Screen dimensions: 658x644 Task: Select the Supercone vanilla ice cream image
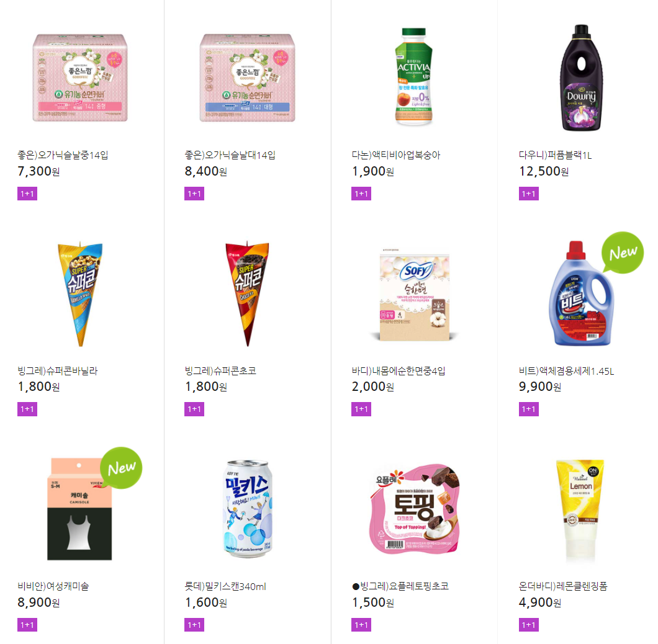coord(80,294)
